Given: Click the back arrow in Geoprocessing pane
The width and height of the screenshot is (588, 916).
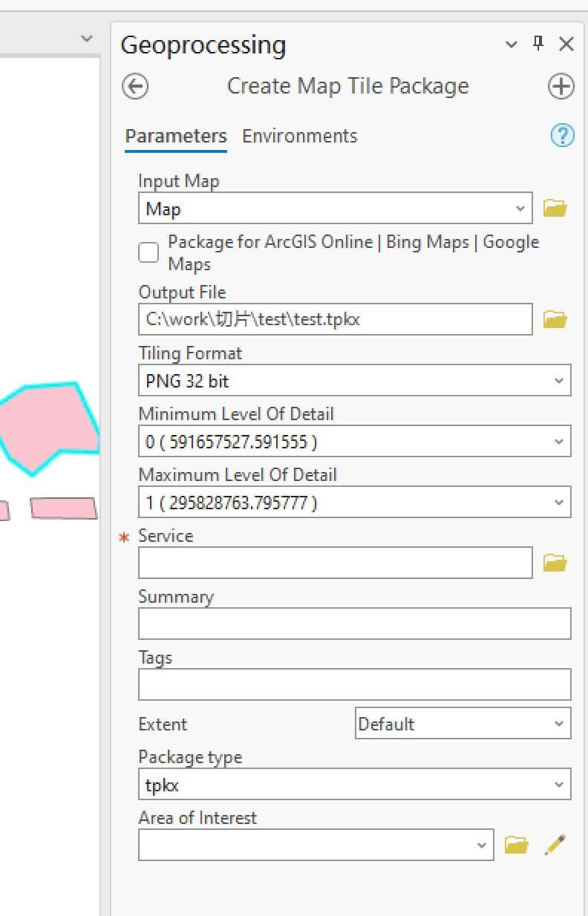Looking at the screenshot, I should coord(135,87).
